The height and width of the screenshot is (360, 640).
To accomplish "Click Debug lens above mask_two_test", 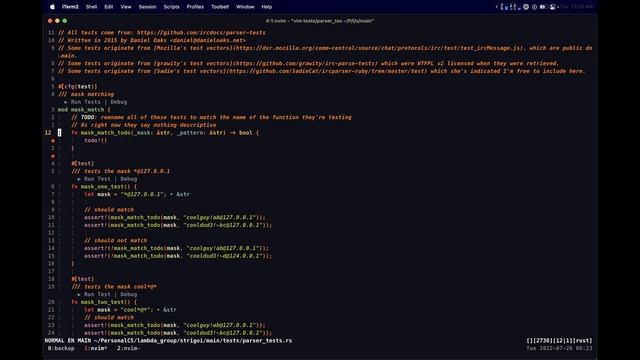I will (x=129, y=294).
